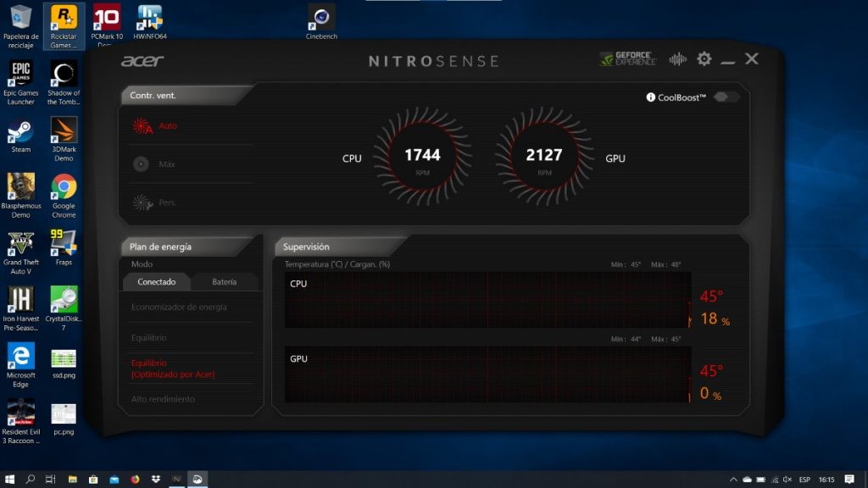The width and height of the screenshot is (868, 488).
Task: Select CrystalDisk desktop shortcut
Action: click(x=64, y=308)
